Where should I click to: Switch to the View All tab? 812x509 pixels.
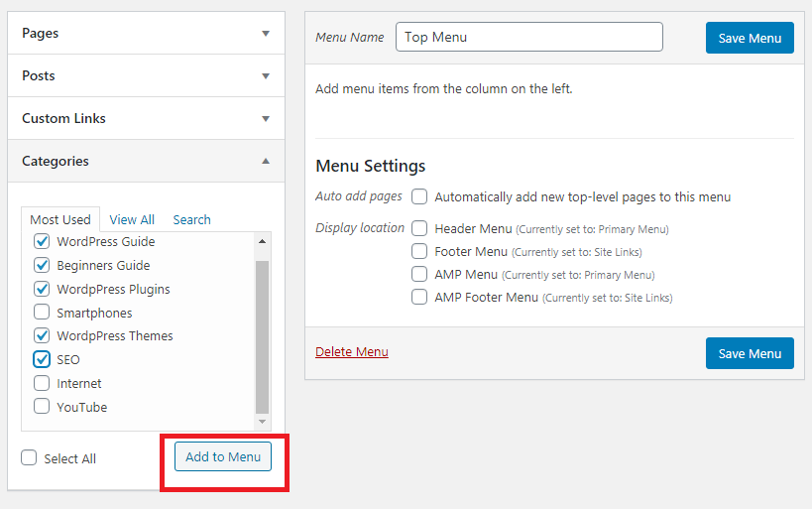point(132,219)
